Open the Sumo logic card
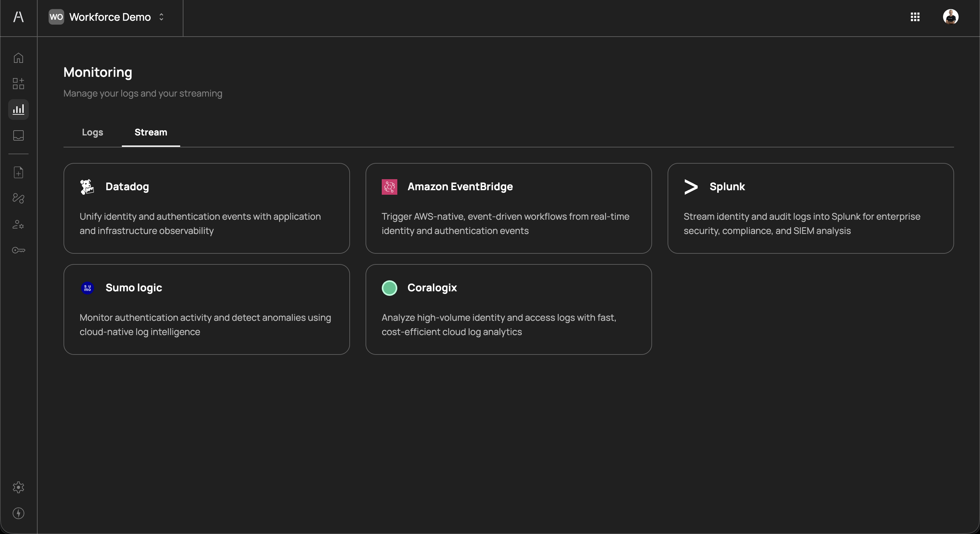Image resolution: width=980 pixels, height=534 pixels. coord(206,309)
